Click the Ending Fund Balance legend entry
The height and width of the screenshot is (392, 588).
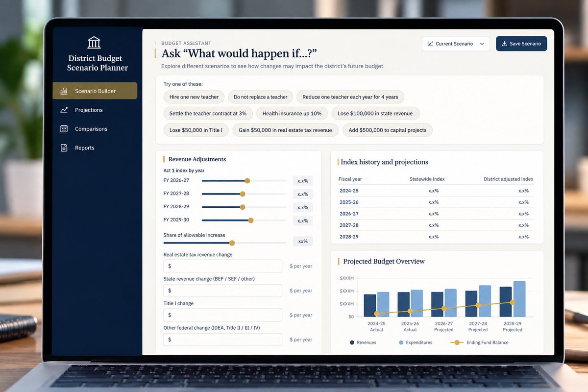point(479,343)
